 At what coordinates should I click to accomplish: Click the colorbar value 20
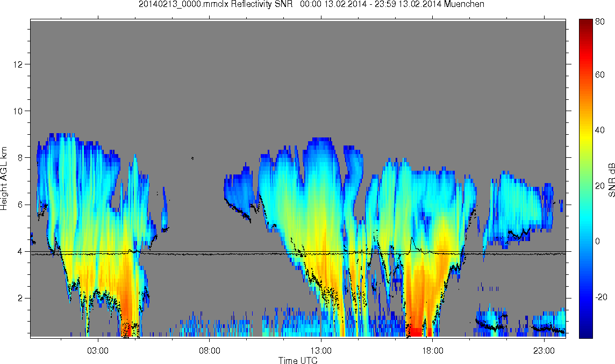[x=600, y=186]
